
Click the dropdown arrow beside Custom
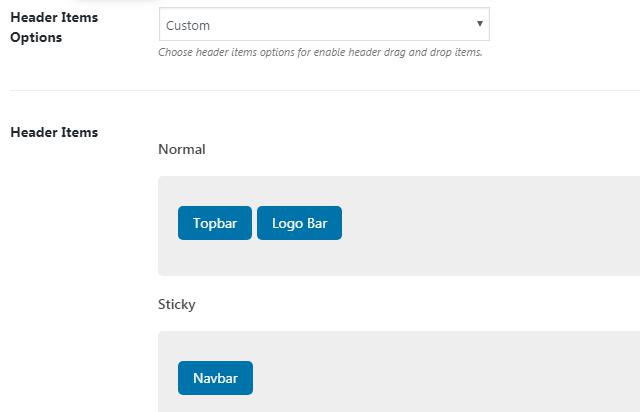pyautogui.click(x=480, y=24)
